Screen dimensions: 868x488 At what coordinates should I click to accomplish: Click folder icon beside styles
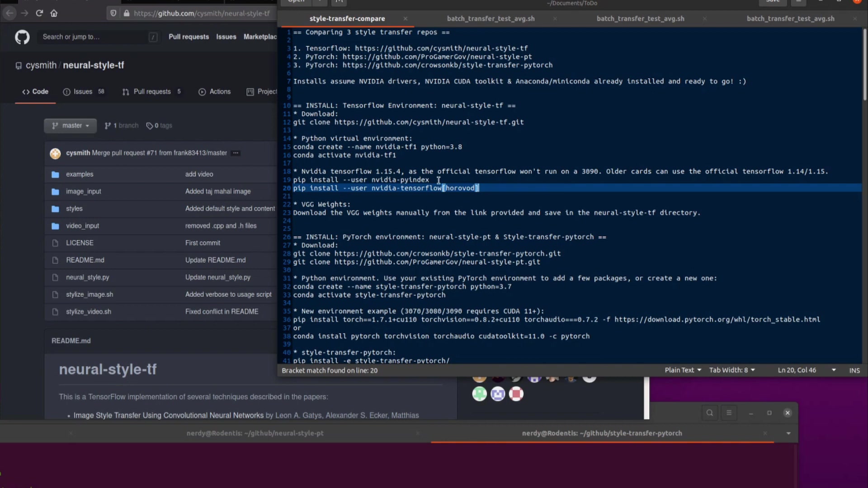coord(55,209)
